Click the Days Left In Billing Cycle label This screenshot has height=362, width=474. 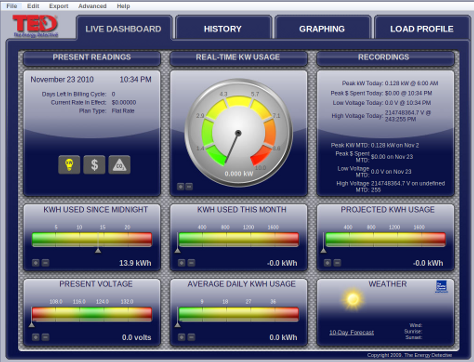pyautogui.click(x=74, y=94)
